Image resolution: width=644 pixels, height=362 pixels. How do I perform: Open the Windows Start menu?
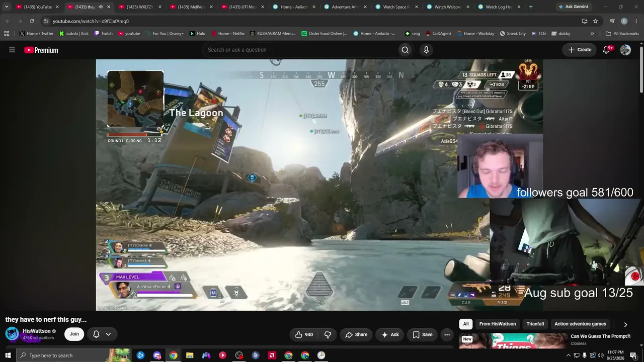pyautogui.click(x=8, y=355)
